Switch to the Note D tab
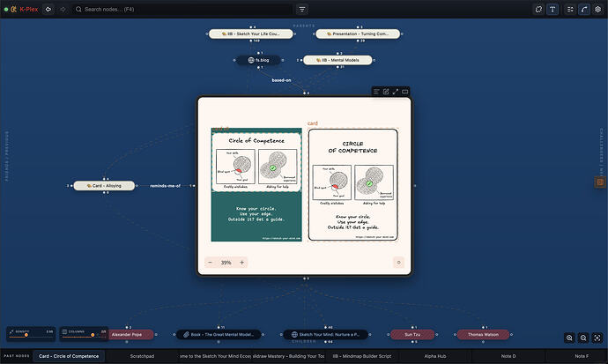Viewport: 608px width, 364px height. [x=508, y=356]
